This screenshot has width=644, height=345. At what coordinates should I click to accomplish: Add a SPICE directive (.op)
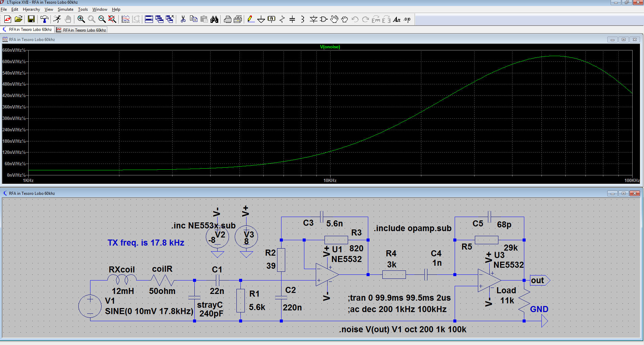[x=407, y=19]
